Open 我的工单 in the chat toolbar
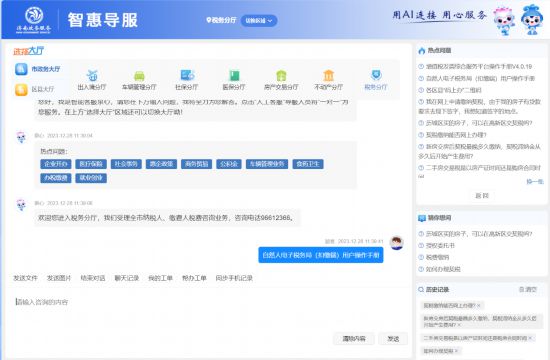Screen dimensions: 550x360 [x=160, y=278]
